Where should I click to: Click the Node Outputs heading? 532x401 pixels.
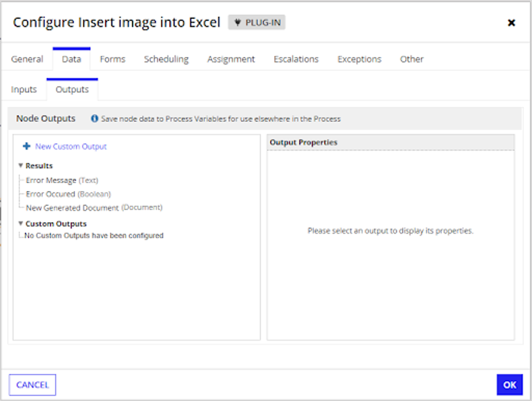(x=46, y=119)
